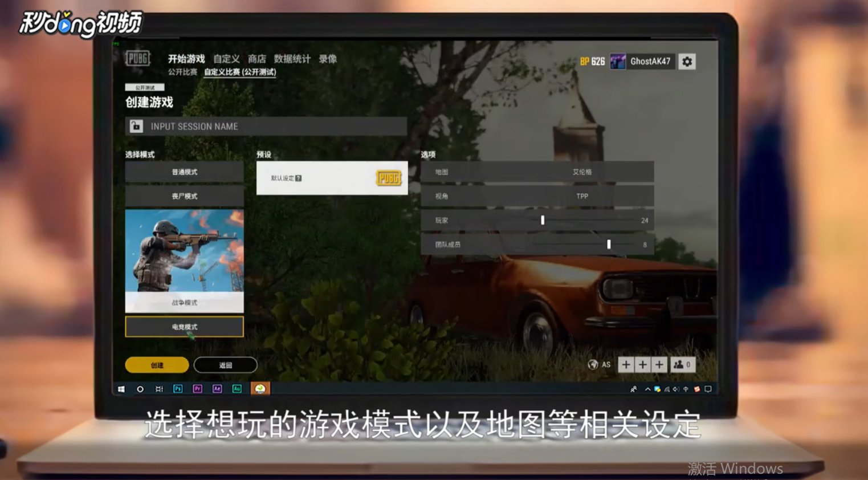Select the 自定义比赛 (公开测试) sub-tab
Viewport: 868px width, 480px height.
coord(240,72)
